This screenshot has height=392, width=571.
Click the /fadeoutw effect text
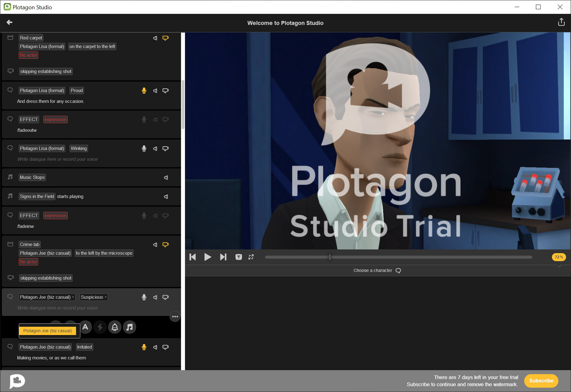(x=27, y=130)
